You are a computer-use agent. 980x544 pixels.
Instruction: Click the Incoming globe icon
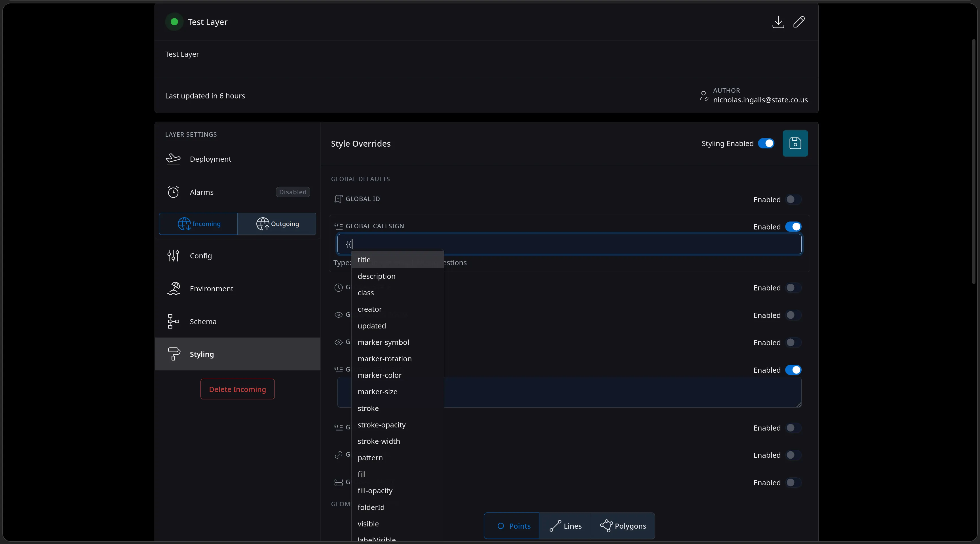(184, 224)
